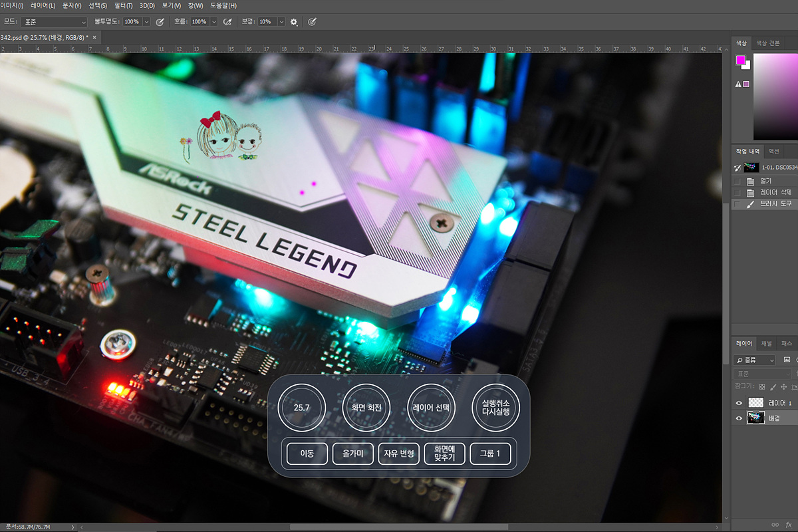Click the fx layer style icon
The image size is (798, 532).
click(789, 525)
